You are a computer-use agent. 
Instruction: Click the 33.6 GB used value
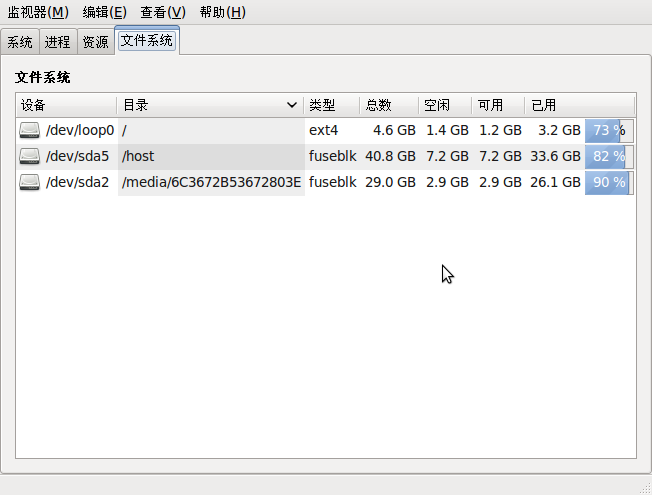click(556, 156)
